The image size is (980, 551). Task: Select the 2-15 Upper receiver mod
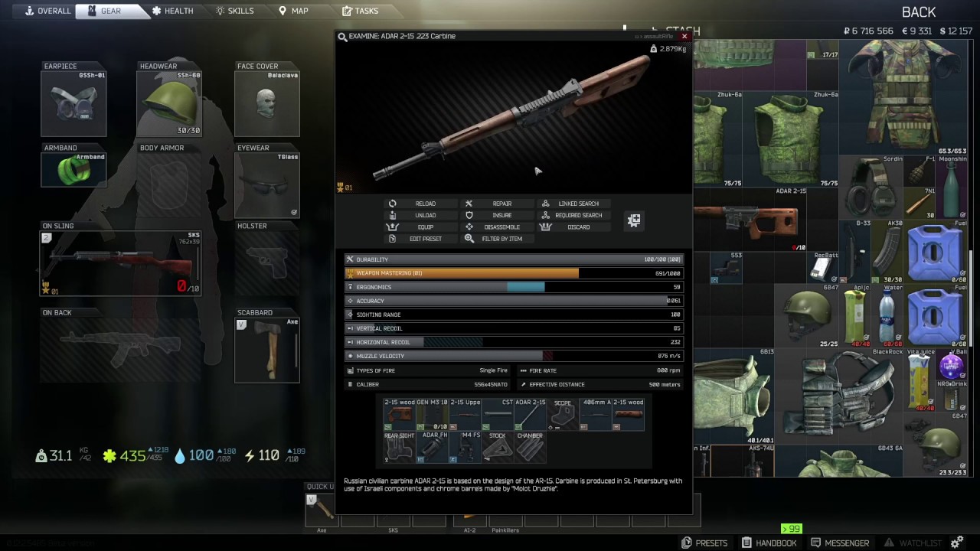click(x=465, y=414)
